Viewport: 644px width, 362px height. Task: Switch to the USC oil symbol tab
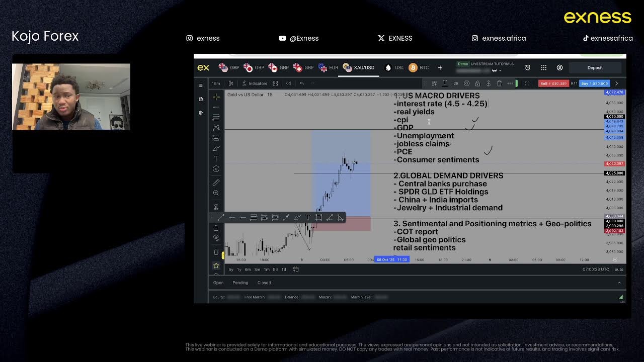coord(394,68)
